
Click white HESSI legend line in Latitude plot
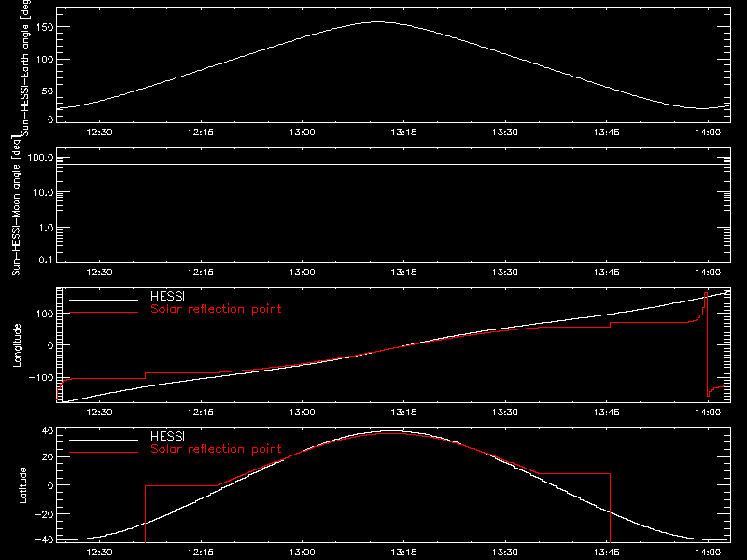click(104, 440)
